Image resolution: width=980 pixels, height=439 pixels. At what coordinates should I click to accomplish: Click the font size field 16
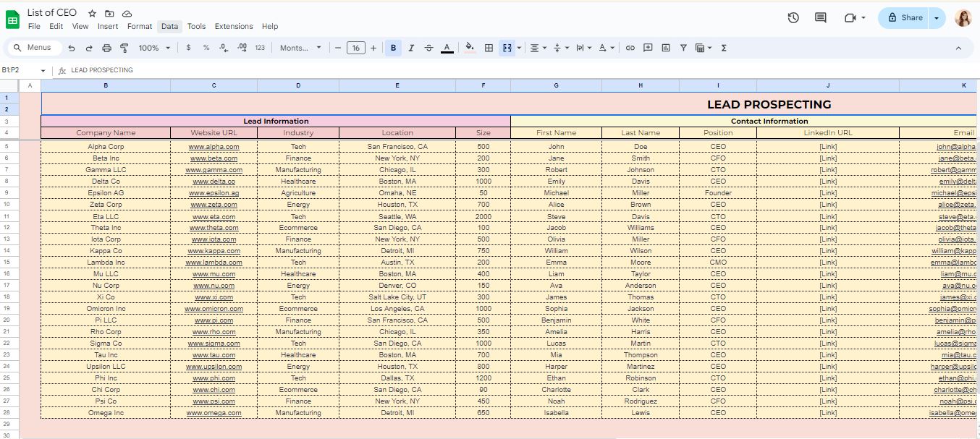click(355, 48)
